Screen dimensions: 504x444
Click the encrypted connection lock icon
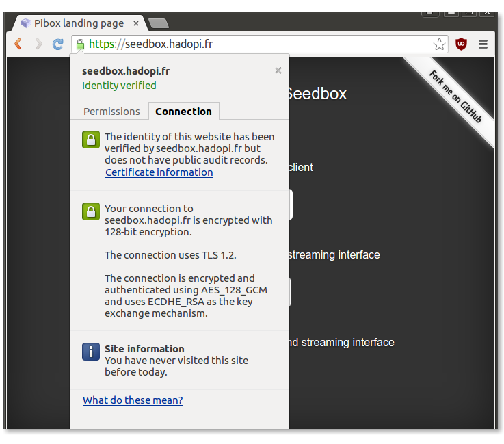(x=91, y=211)
